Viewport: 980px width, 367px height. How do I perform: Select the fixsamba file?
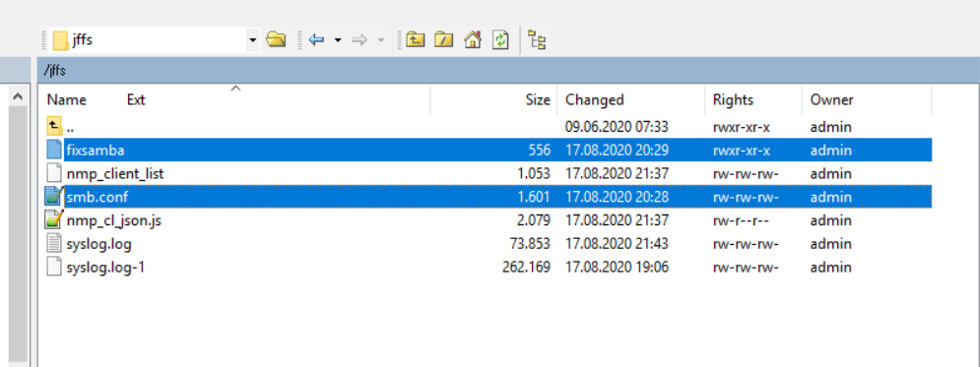(489, 151)
